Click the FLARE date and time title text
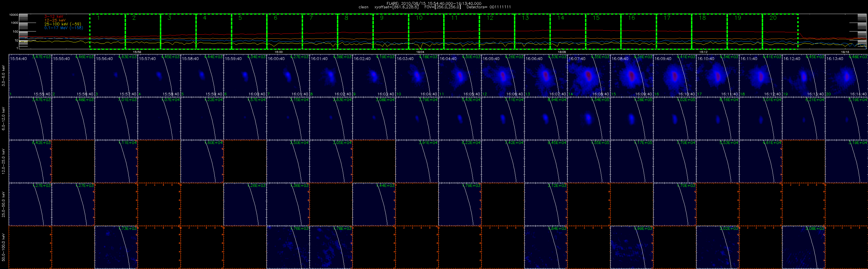 tap(434, 3)
